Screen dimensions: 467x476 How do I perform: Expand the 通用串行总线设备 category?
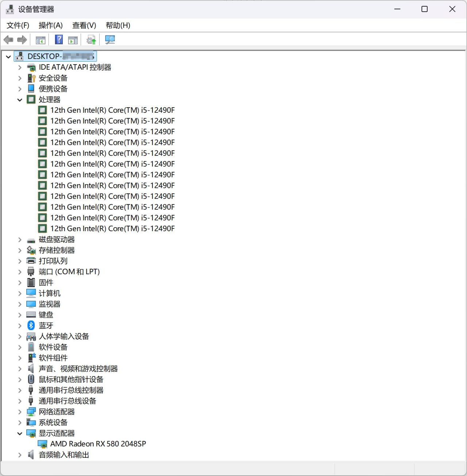click(20, 401)
